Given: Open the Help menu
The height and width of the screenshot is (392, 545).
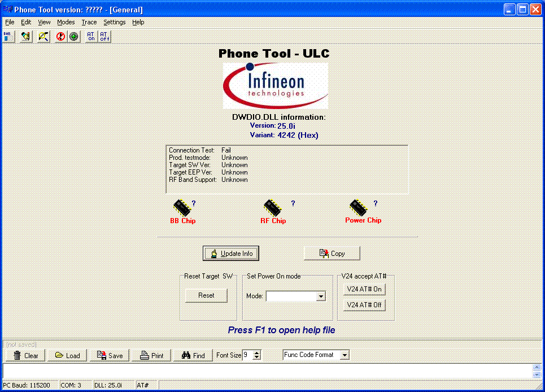Looking at the screenshot, I should click(138, 22).
